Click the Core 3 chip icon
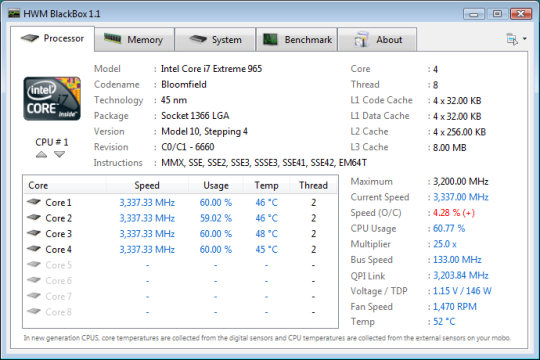 [34, 233]
